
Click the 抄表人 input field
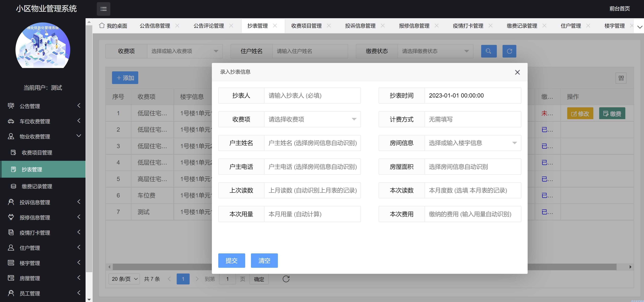coord(312,95)
